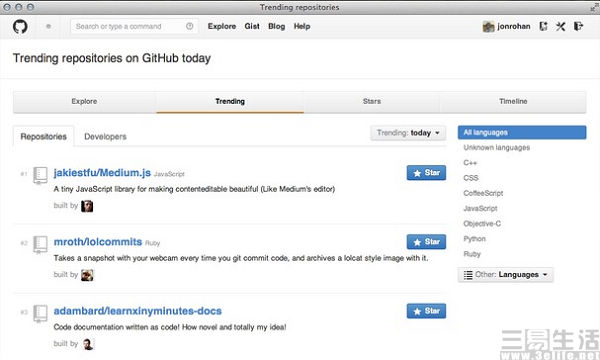This screenshot has width=600, height=360.
Task: Star the mroth/lolcommits repository
Action: (426, 242)
